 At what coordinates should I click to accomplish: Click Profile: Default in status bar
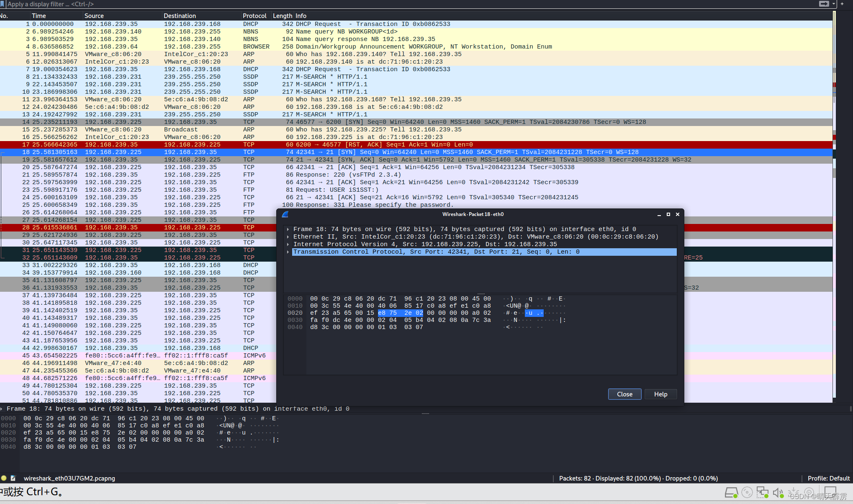[828, 478]
